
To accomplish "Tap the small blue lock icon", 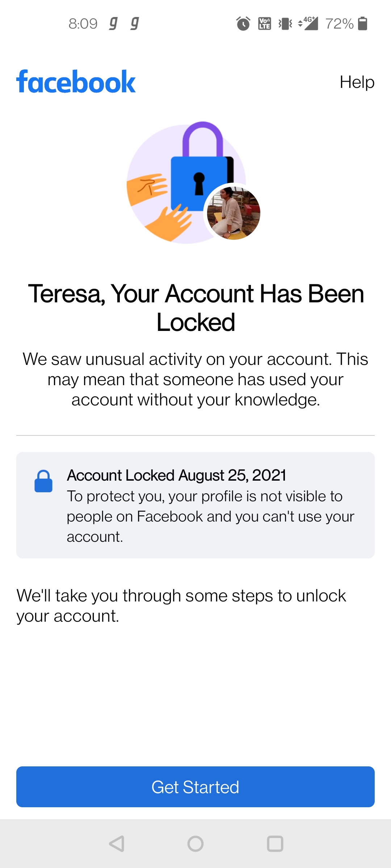I will tap(43, 481).
